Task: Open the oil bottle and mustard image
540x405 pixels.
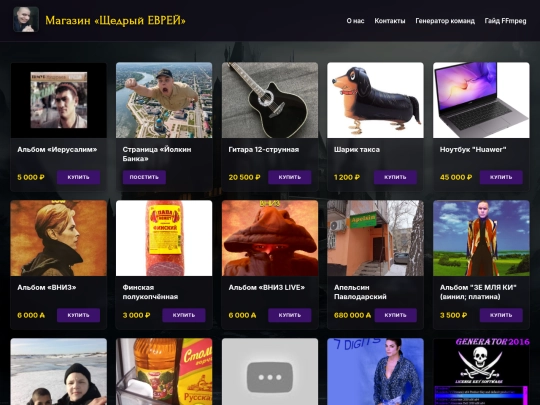Action: pos(164,372)
